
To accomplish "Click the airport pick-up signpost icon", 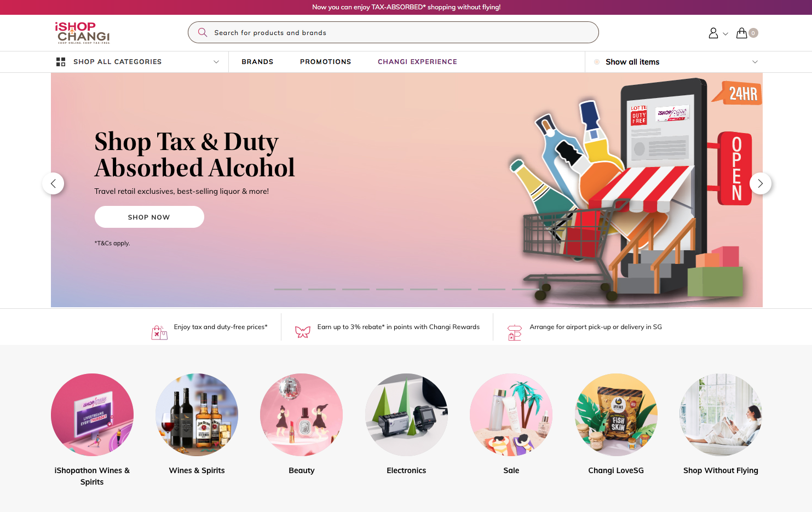I will tap(515, 332).
